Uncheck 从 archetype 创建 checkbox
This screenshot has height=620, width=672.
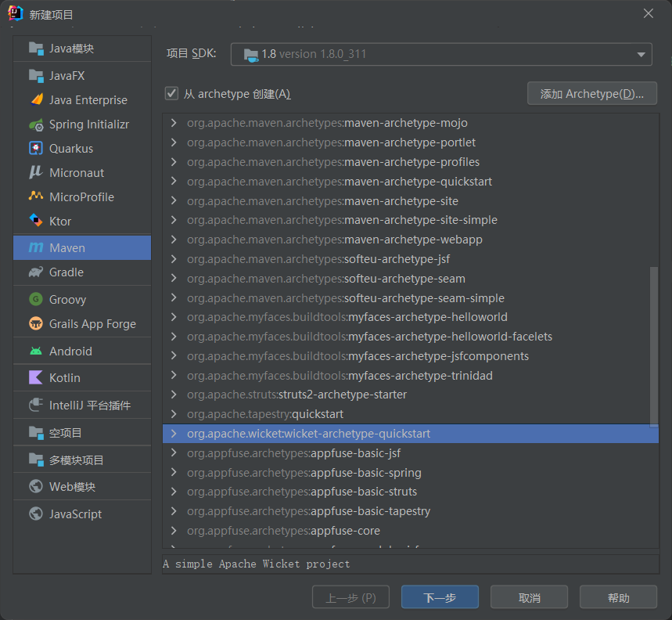click(x=172, y=93)
